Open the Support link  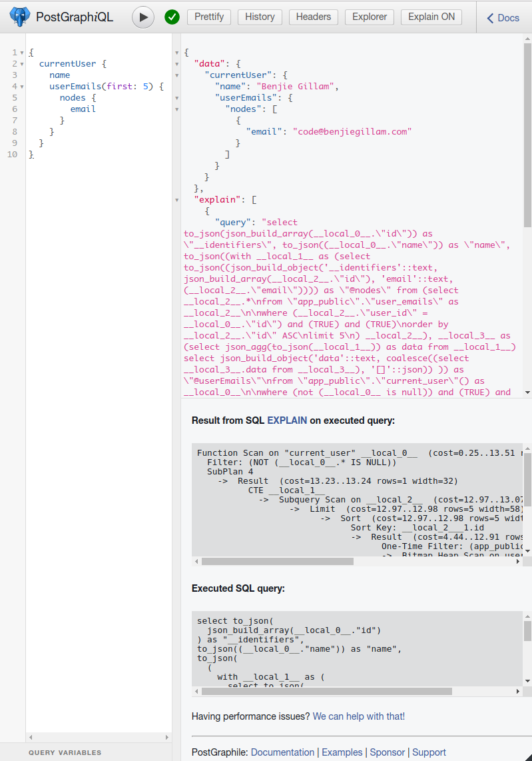pyautogui.click(x=429, y=752)
